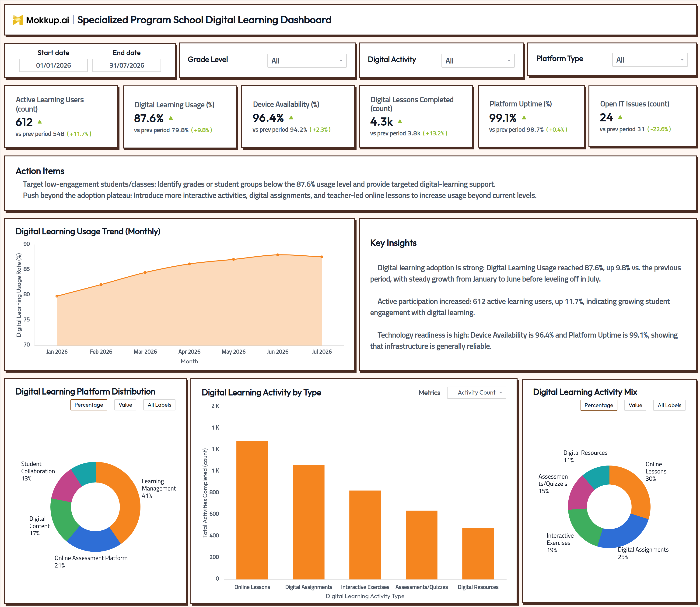
Task: Click the Active Learning Users value 612
Action: tap(24, 122)
